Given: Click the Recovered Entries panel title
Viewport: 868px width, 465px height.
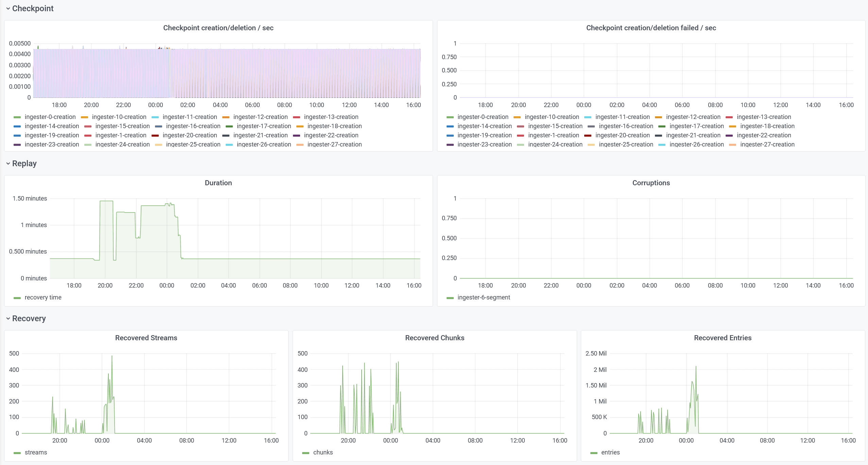Looking at the screenshot, I should [723, 338].
